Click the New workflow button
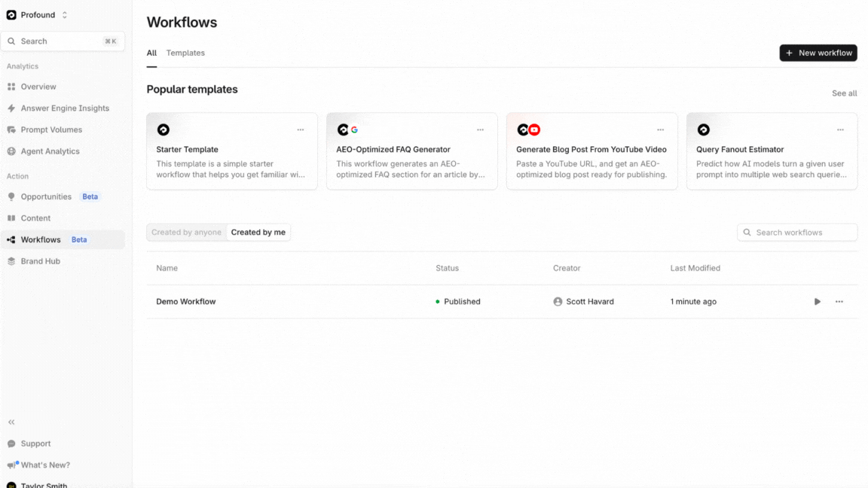Screen dimensions: 868x488 point(818,53)
